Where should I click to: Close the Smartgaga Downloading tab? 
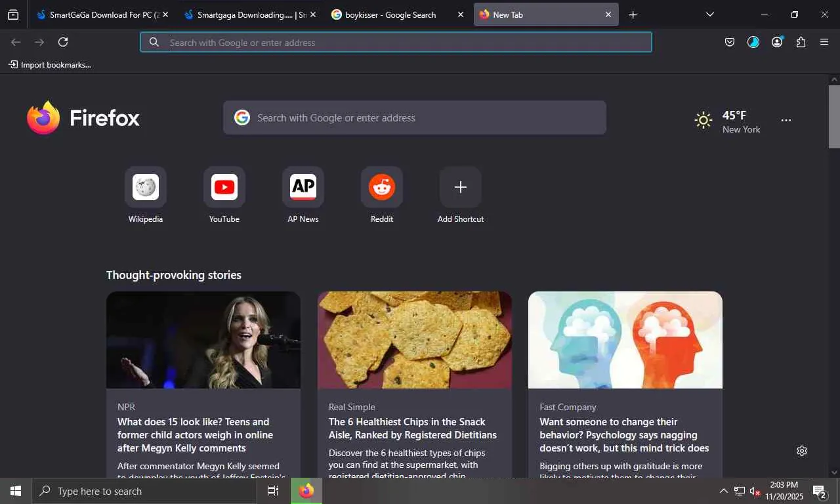pyautogui.click(x=313, y=14)
